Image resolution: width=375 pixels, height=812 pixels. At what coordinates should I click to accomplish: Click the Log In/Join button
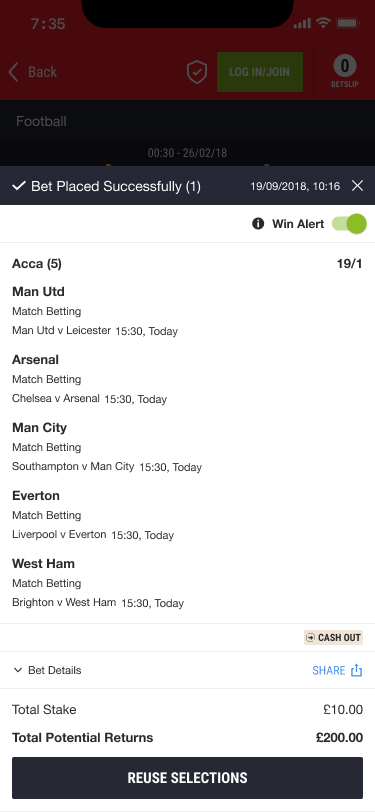click(259, 72)
